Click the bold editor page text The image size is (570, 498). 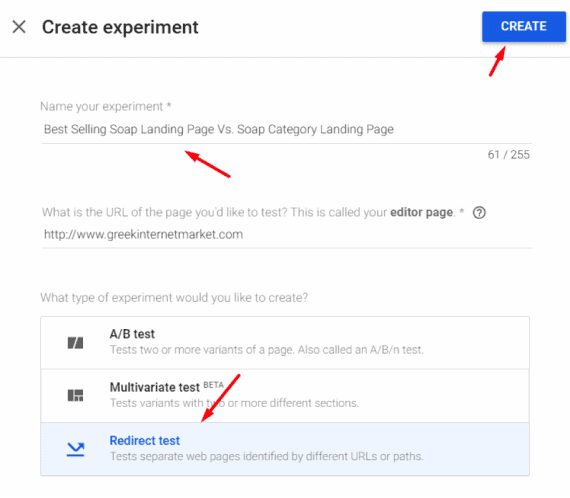pyautogui.click(x=421, y=212)
